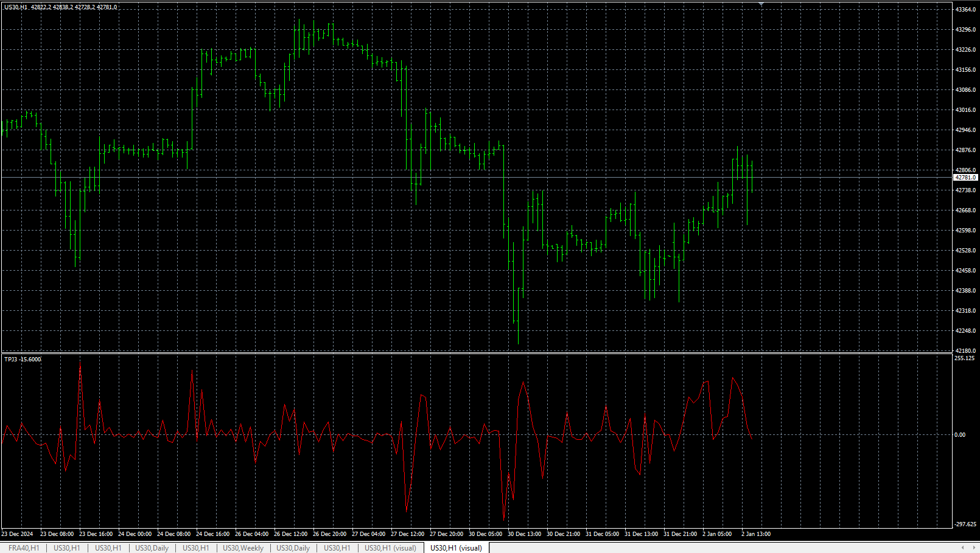Click the 31 Dec 21:00 time axis label
980x553 pixels.
pyautogui.click(x=680, y=534)
